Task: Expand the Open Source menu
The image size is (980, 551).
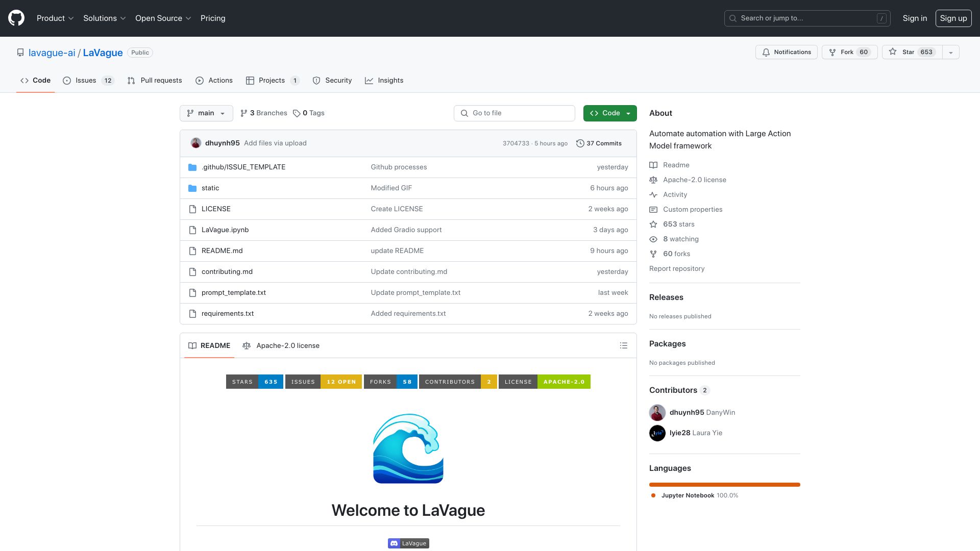Action: tap(163, 18)
